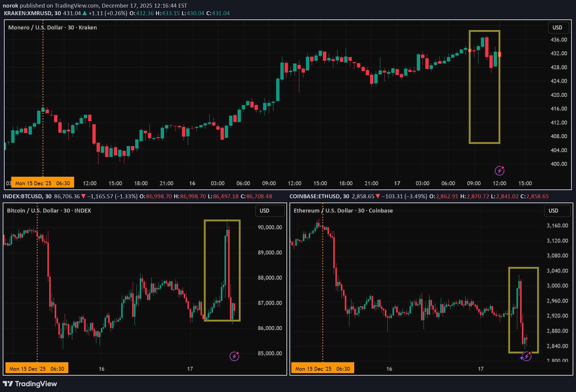The width and height of the screenshot is (576, 392).
Task: Click the red down-arrow in the ETHUSD legend
Action: (x=378, y=196)
